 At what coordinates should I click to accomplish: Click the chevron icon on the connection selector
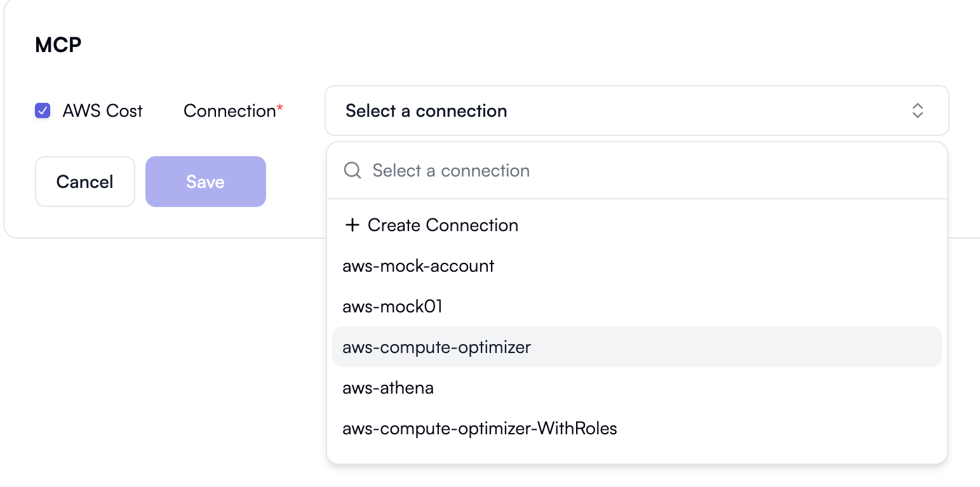point(918,110)
